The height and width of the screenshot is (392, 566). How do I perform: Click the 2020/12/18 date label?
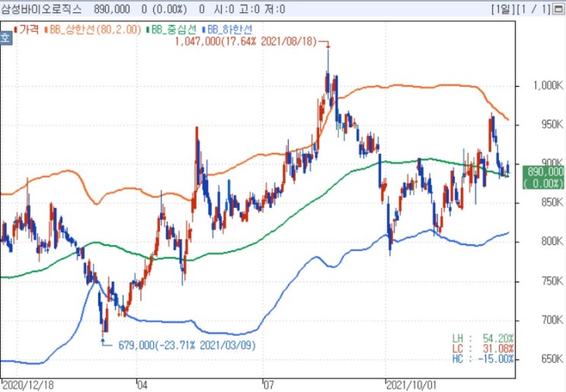pos(28,385)
